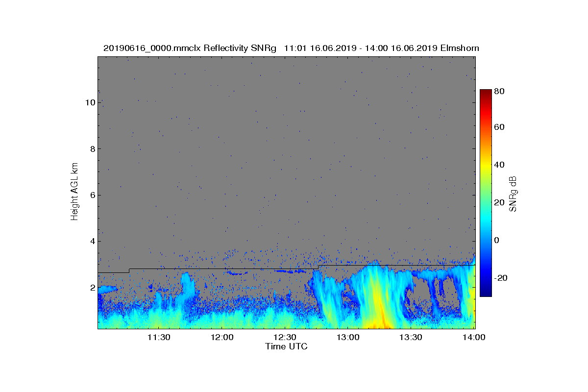
Task: Click the thin cloud layer at 2 km near 11:01
Action: [x=106, y=290]
